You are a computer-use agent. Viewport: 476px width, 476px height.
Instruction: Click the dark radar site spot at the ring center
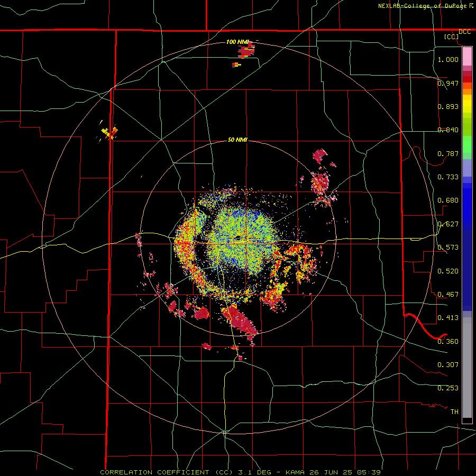[x=237, y=237]
